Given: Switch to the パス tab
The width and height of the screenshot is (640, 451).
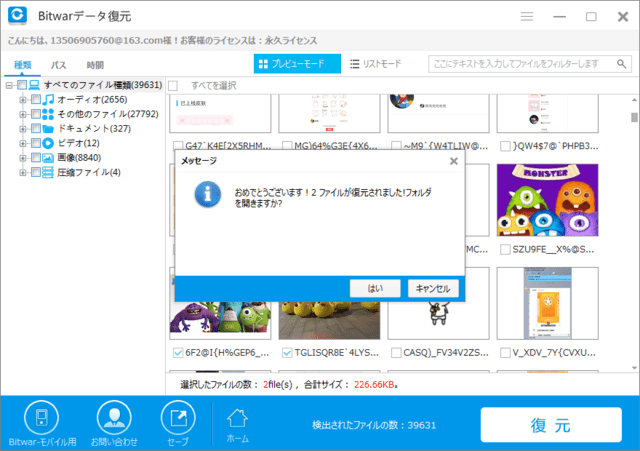Looking at the screenshot, I should tap(59, 65).
